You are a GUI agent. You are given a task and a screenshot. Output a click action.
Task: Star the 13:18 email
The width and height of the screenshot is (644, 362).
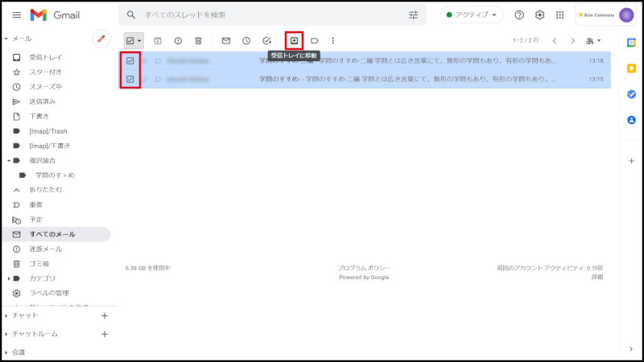(x=145, y=60)
